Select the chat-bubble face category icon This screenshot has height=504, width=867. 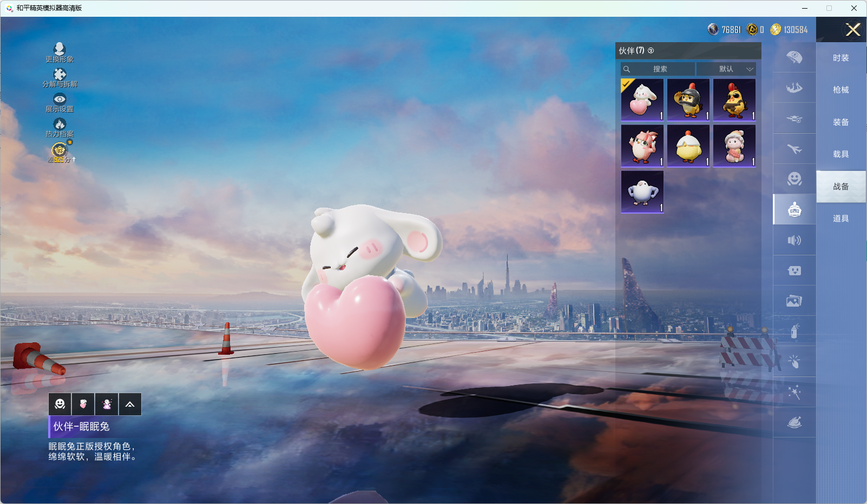pyautogui.click(x=794, y=270)
